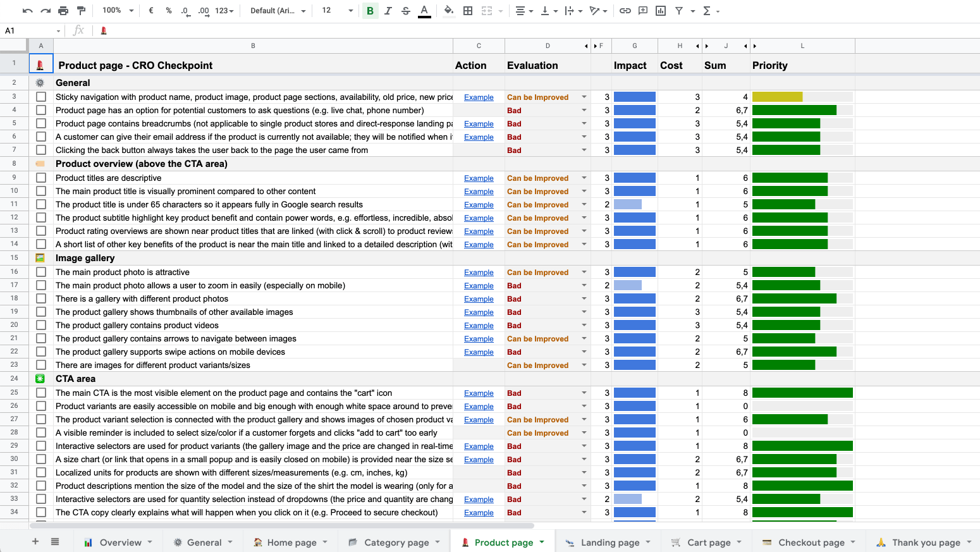Viewport: 980px width, 552px height.
Task: Click the insert chart icon
Action: pyautogui.click(x=661, y=11)
